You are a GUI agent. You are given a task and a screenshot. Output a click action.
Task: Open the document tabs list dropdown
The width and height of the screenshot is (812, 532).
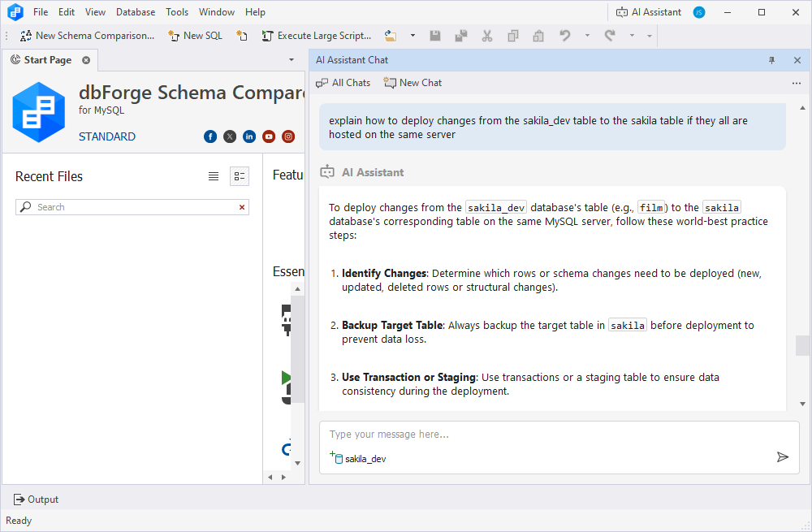[292, 60]
